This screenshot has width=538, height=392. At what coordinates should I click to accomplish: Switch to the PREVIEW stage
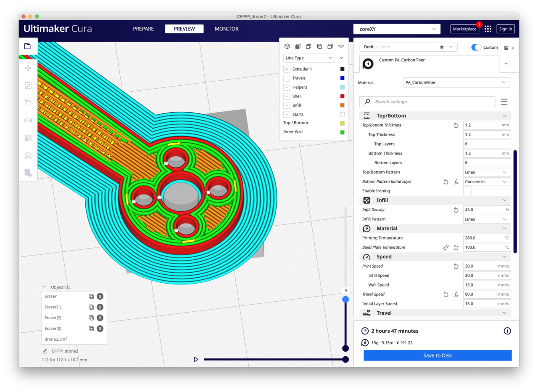click(x=184, y=29)
